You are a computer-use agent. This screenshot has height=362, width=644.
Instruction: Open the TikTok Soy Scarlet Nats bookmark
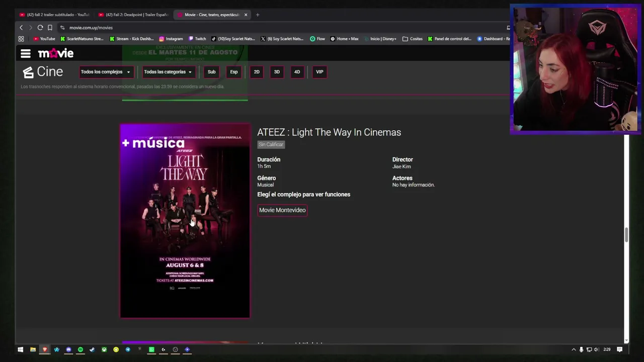click(x=233, y=39)
